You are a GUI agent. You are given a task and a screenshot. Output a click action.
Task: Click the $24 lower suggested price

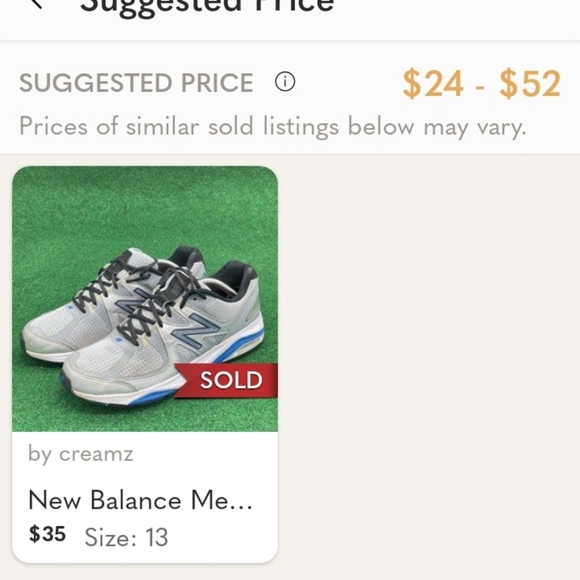click(x=433, y=84)
